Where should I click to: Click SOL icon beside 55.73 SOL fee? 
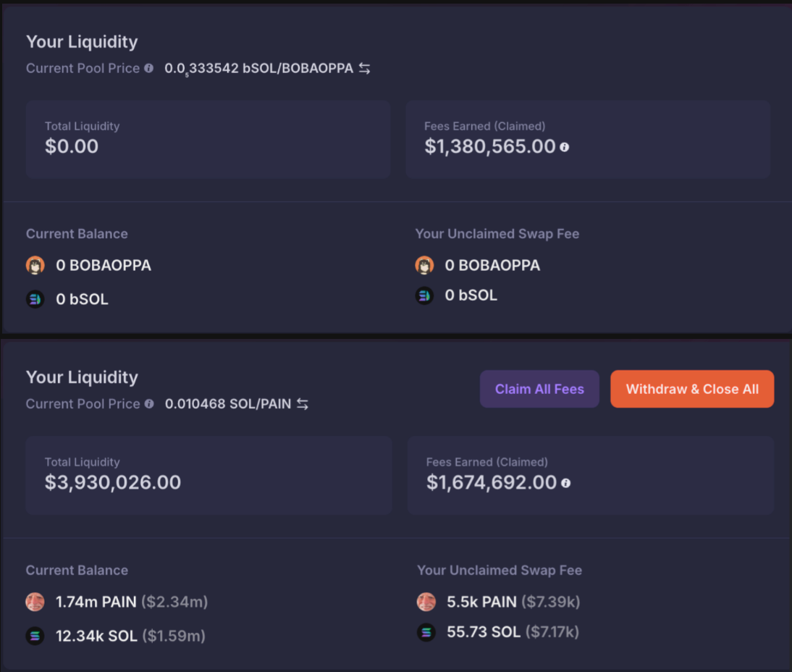(426, 632)
